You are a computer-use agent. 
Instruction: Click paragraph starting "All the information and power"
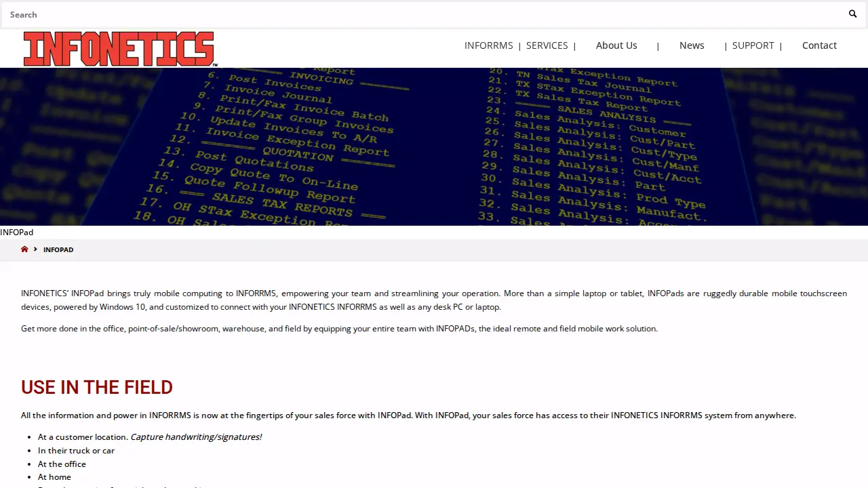[x=408, y=415]
